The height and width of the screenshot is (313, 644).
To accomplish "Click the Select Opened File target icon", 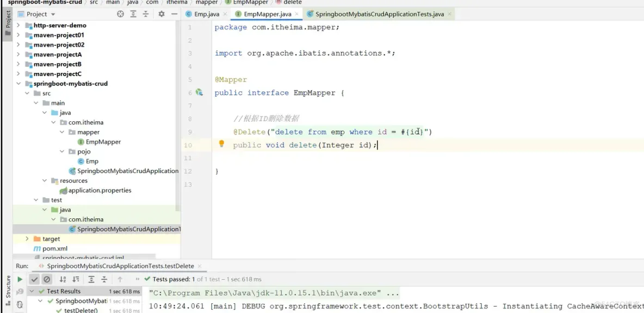I will pos(120,14).
